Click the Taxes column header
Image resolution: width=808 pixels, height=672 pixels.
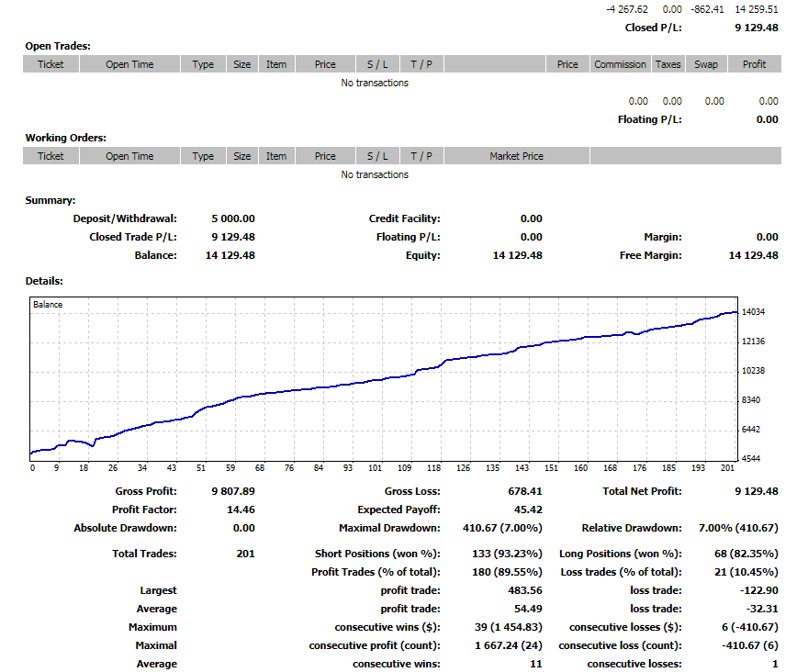pyautogui.click(x=668, y=64)
